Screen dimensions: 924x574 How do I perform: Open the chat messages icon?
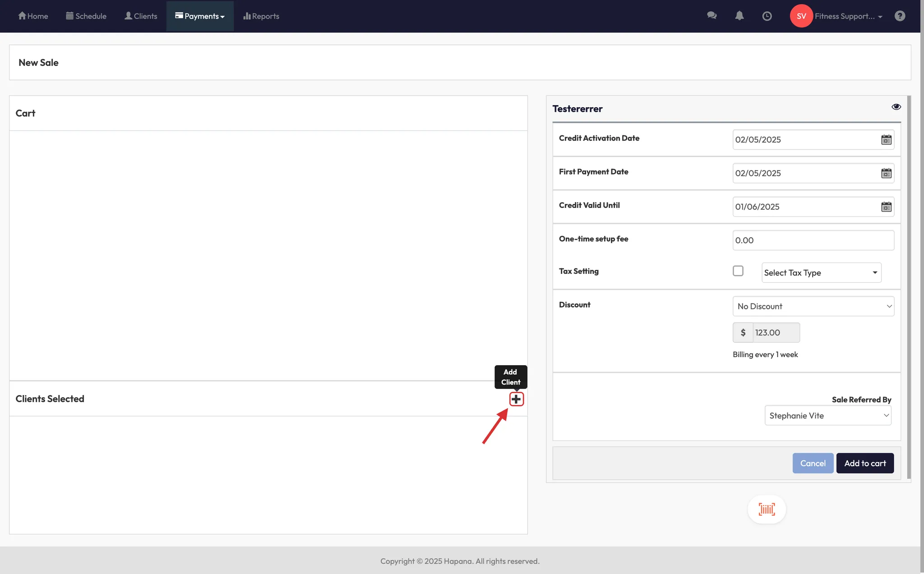(x=711, y=16)
